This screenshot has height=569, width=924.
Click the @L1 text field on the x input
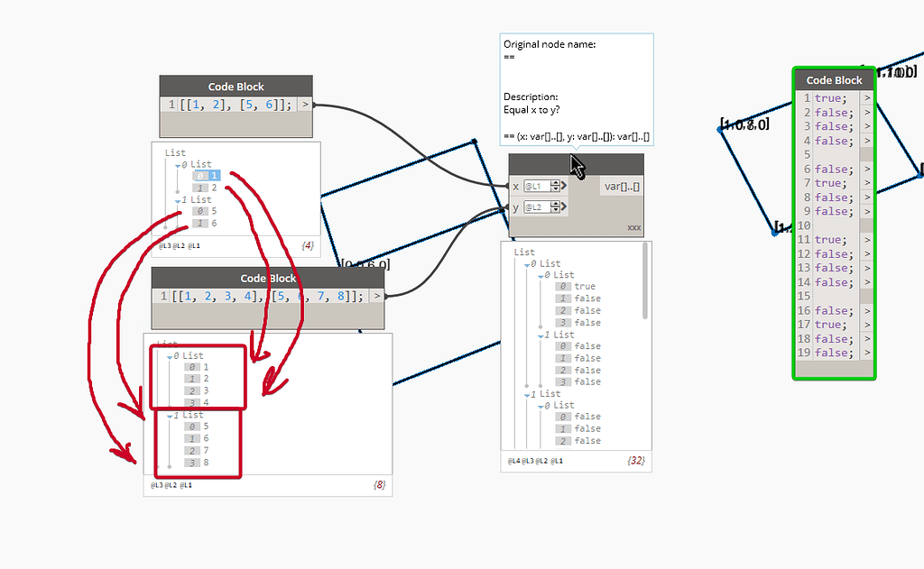[x=535, y=186]
